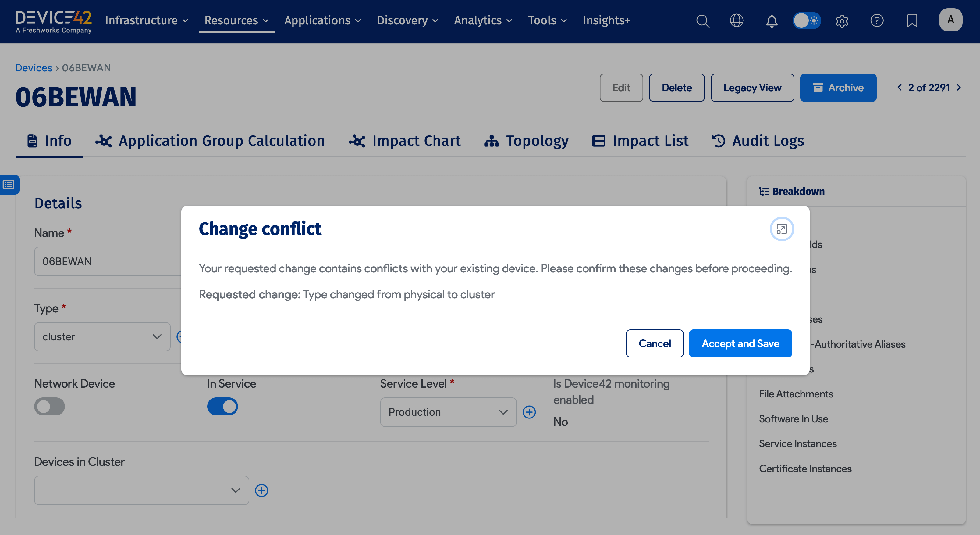
Task: Turn off the In Service toggle
Action: (x=222, y=406)
